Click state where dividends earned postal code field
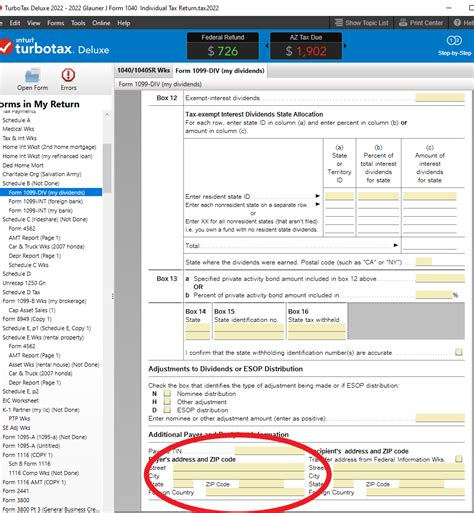 tap(424, 262)
